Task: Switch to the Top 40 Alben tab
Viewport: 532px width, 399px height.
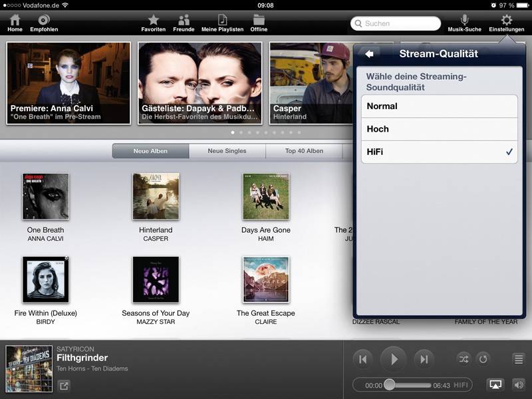Action: (x=304, y=151)
